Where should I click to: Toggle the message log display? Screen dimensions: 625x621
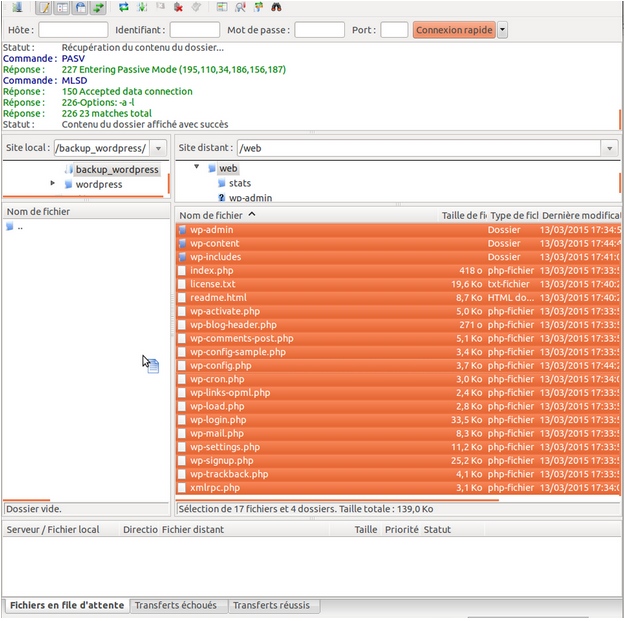coord(43,7)
